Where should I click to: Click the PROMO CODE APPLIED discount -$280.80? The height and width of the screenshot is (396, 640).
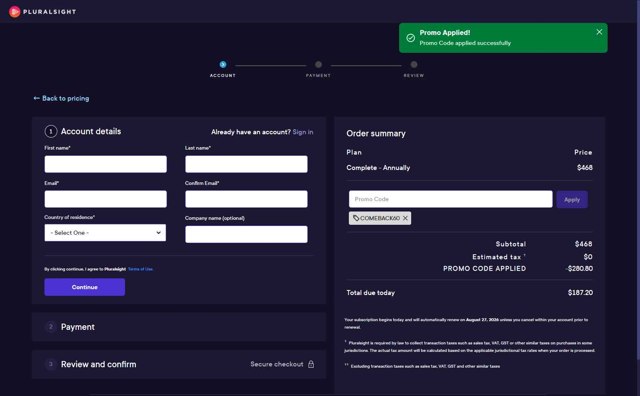click(579, 269)
